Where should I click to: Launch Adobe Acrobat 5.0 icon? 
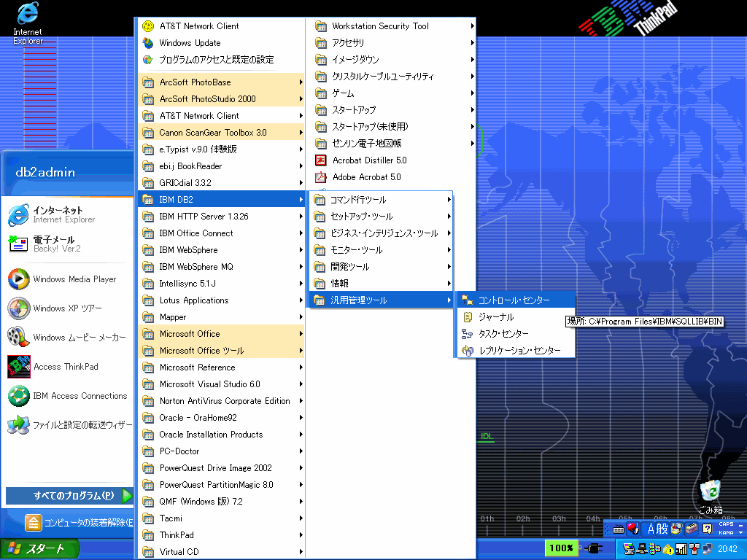click(x=321, y=177)
